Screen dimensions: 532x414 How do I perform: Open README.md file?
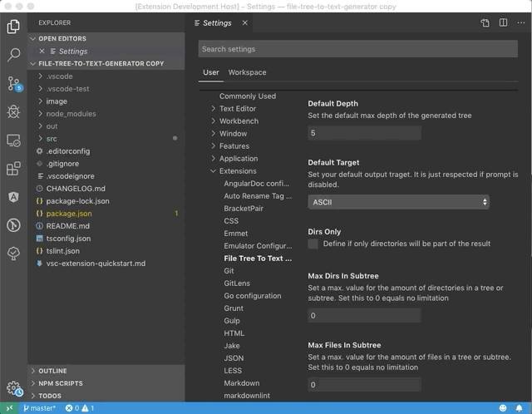tap(106, 226)
